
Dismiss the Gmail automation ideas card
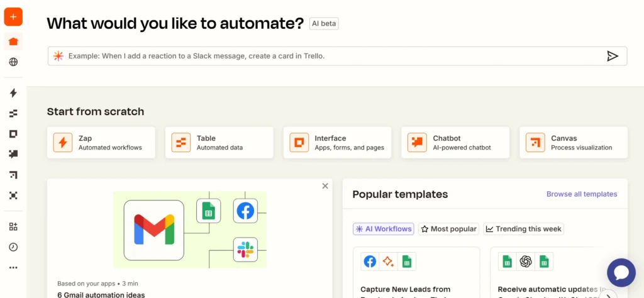(325, 186)
